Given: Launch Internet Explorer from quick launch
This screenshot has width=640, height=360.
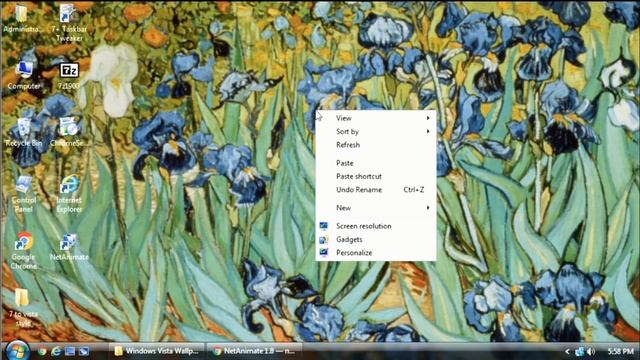Looking at the screenshot, I should tap(56, 351).
